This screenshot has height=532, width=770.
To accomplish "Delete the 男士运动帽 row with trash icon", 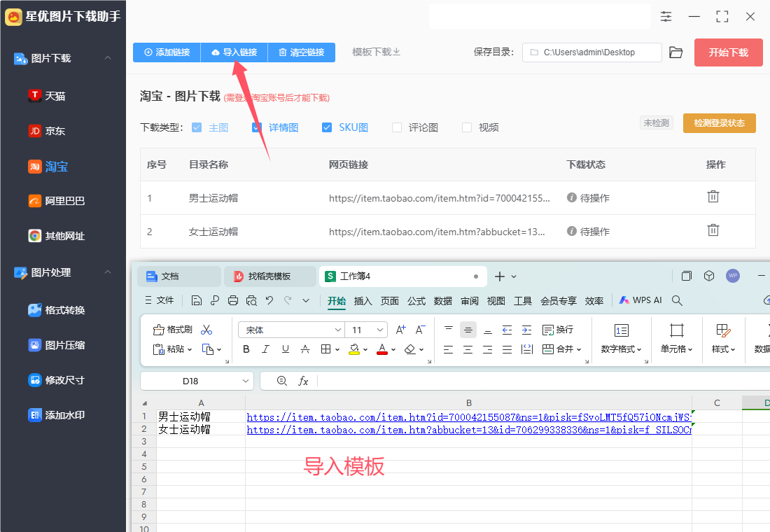I will tap(713, 197).
